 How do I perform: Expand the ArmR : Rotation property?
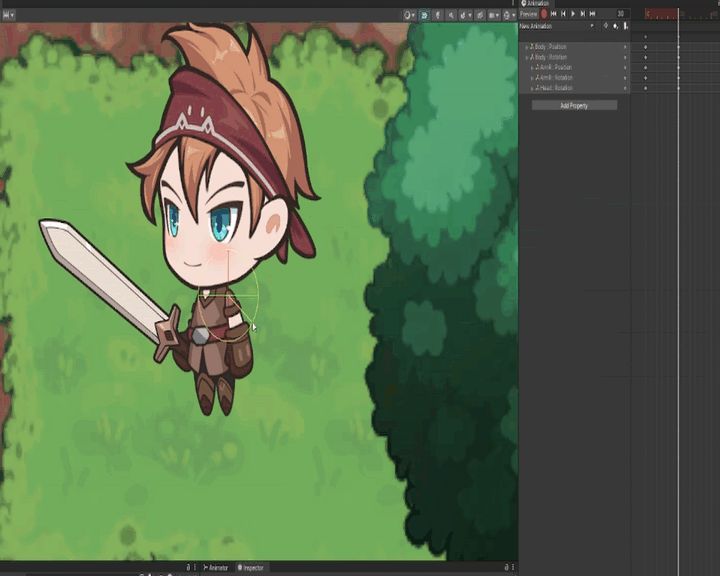point(532,78)
